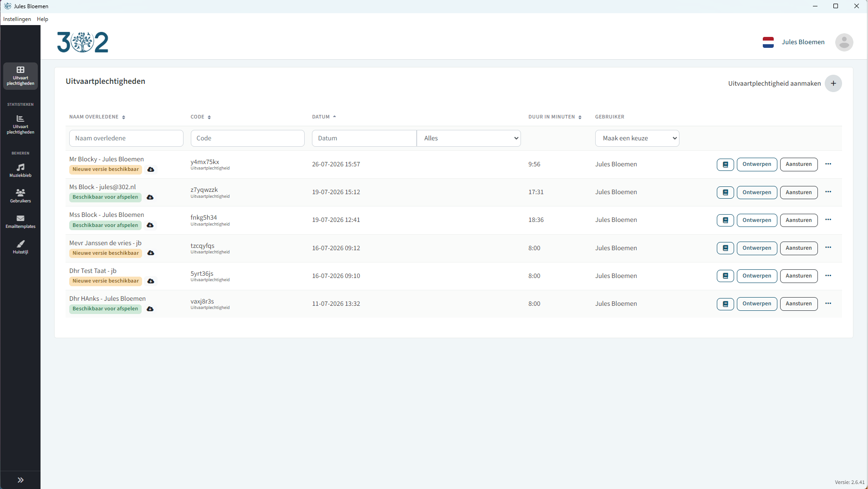Click cloud download icon for Dhr Test Taat
The height and width of the screenshot is (489, 868).
[151, 281]
